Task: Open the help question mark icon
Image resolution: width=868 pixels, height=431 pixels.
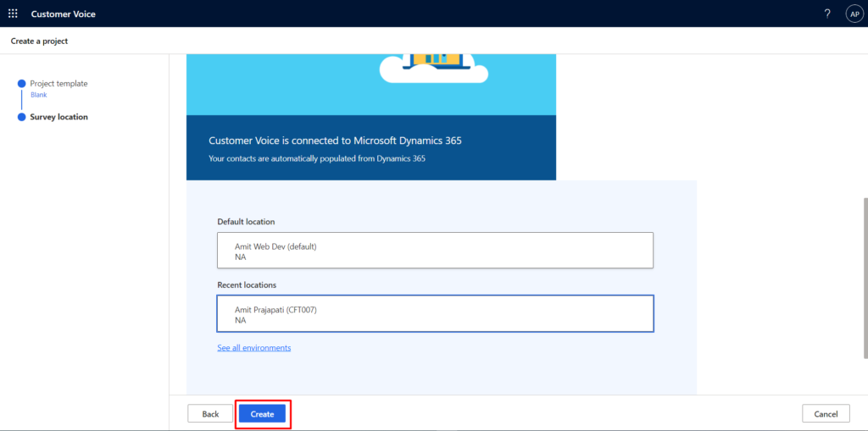Action: point(827,14)
